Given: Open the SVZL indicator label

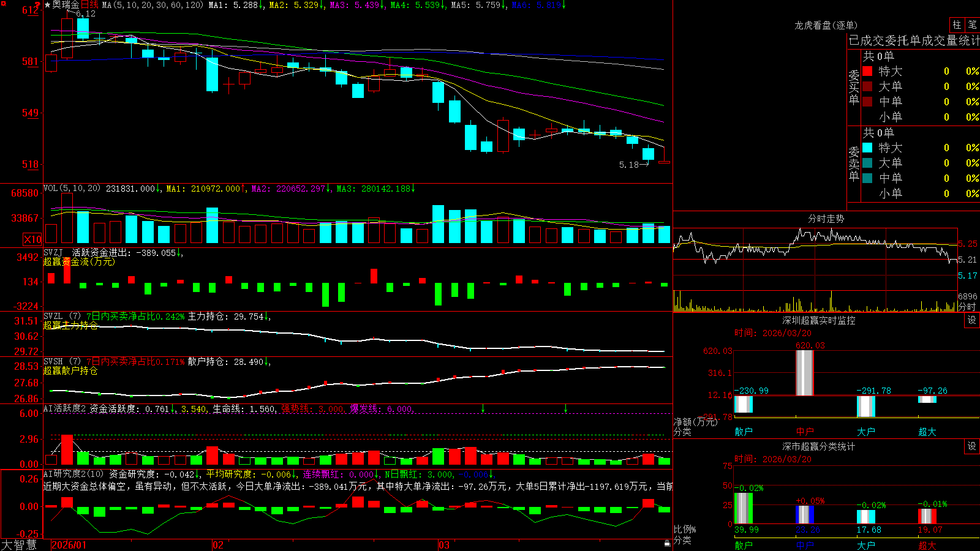Looking at the screenshot, I should point(53,316).
